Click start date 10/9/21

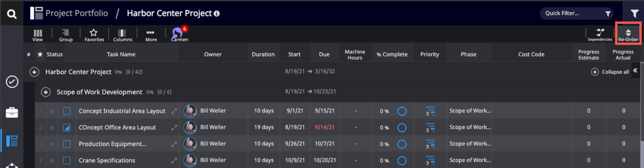[x=295, y=160]
